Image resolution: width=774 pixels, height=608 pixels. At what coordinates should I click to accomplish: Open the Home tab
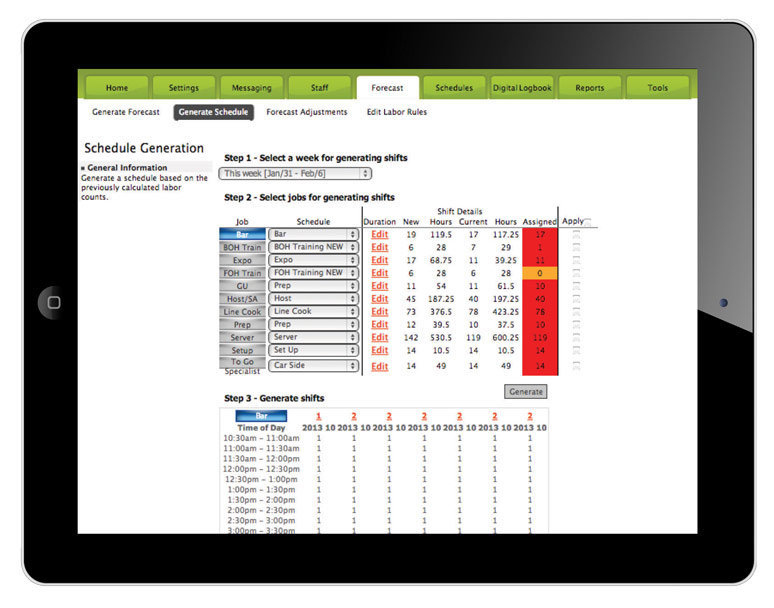point(117,87)
